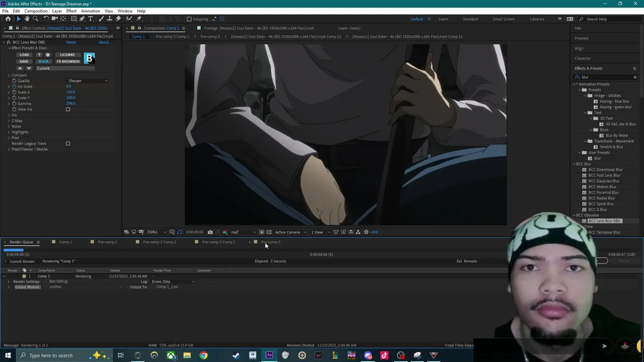Select the Puppet Pin tool

(139, 19)
